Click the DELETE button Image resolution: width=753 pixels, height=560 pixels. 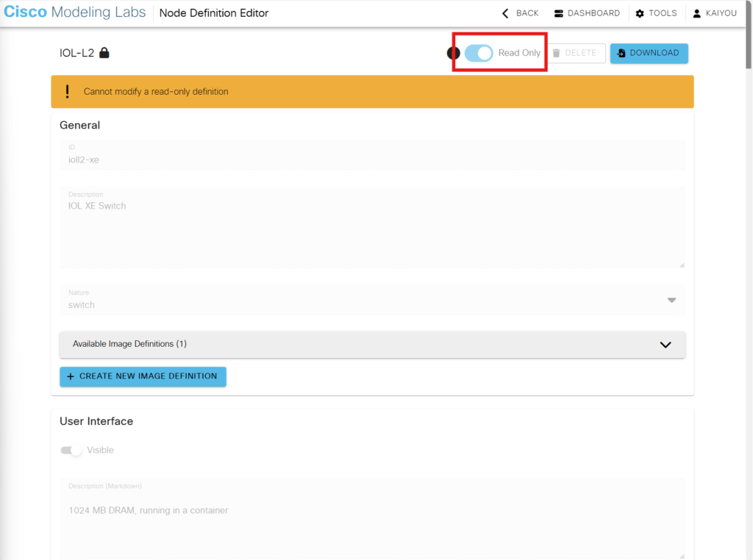tap(577, 53)
